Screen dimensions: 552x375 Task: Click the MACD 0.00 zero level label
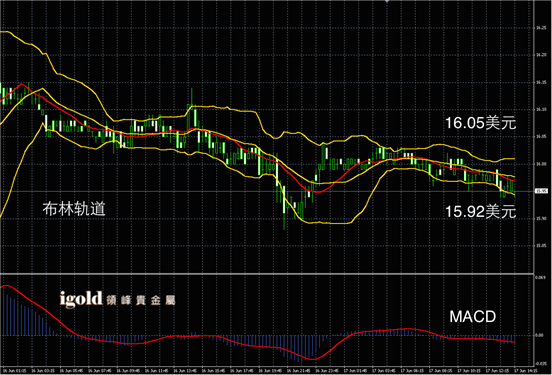(539, 335)
